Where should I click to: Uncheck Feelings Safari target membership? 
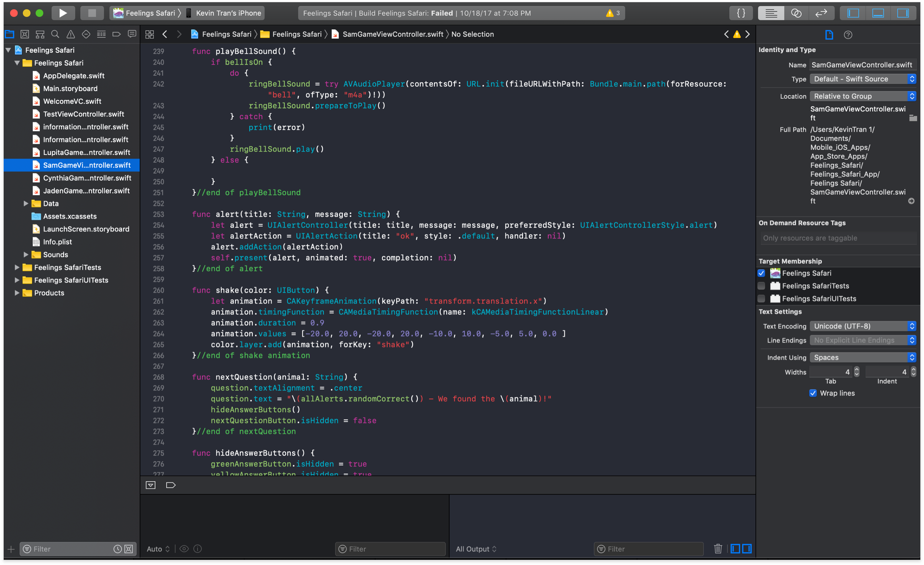click(x=761, y=273)
